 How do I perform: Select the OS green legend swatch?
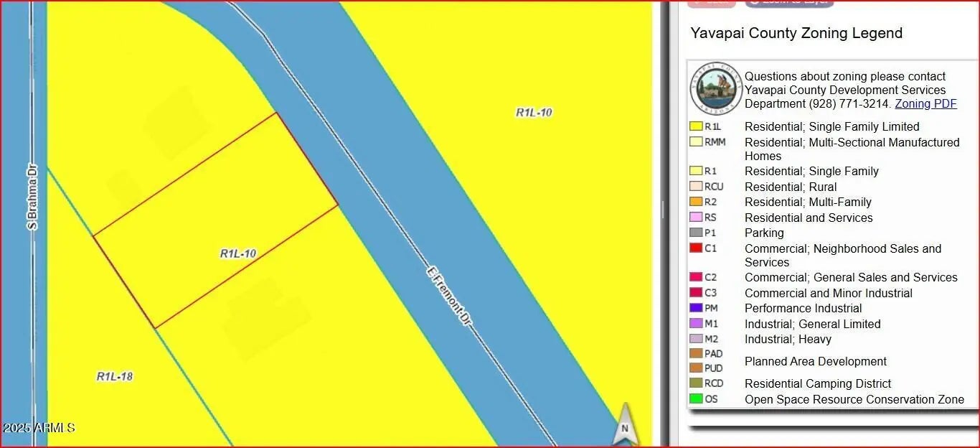(x=695, y=399)
